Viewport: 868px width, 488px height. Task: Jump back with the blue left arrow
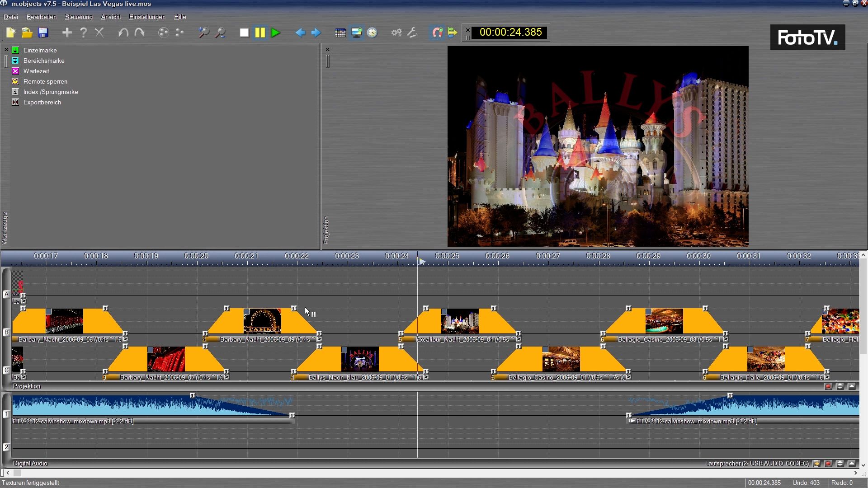[x=300, y=33]
